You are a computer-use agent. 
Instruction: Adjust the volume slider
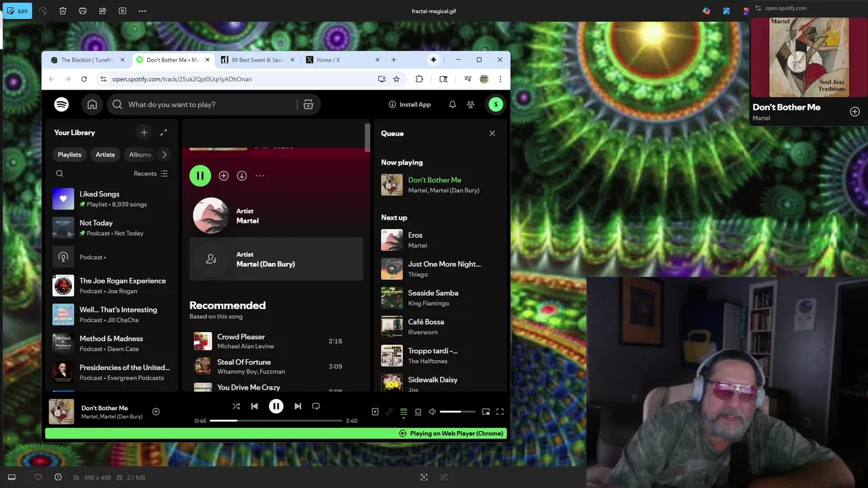tap(459, 411)
